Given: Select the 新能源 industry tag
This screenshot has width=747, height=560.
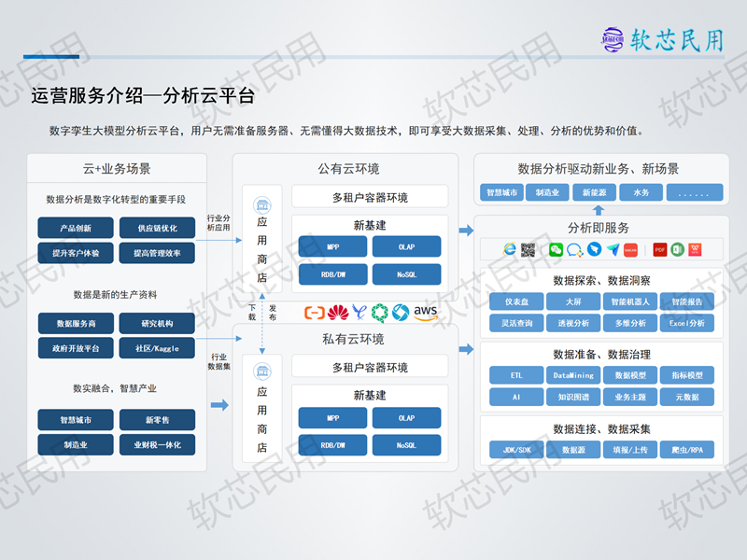Looking at the screenshot, I should 595,192.
